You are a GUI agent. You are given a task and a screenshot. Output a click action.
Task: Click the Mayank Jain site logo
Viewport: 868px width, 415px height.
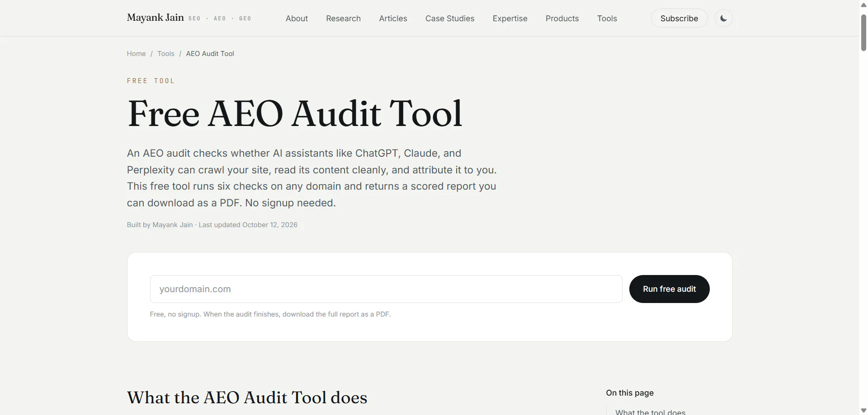(x=155, y=18)
